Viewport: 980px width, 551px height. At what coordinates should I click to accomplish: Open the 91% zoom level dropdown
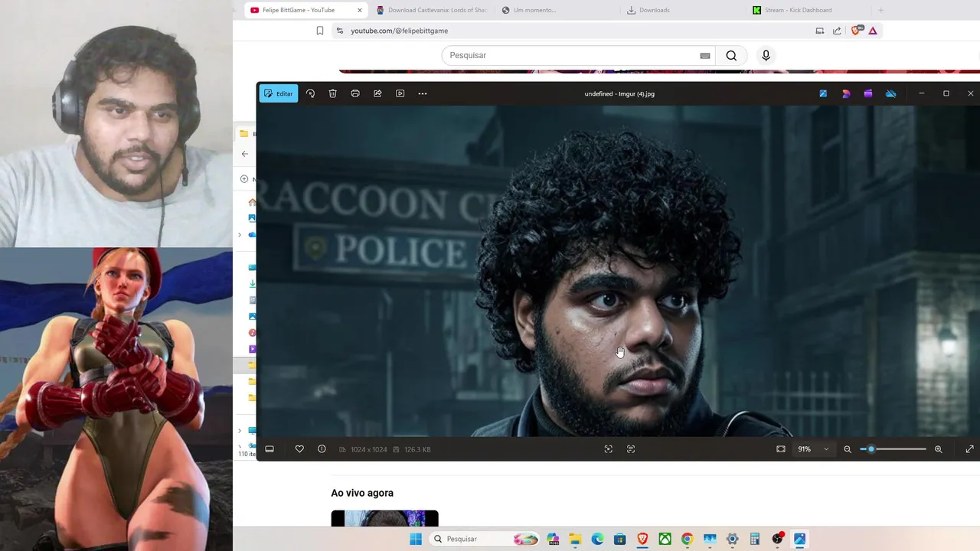pyautogui.click(x=813, y=449)
